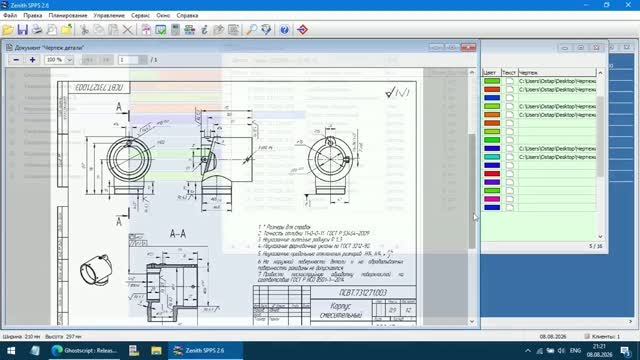
Task: Open the ENG language indicator in the tray
Action: coord(575,351)
